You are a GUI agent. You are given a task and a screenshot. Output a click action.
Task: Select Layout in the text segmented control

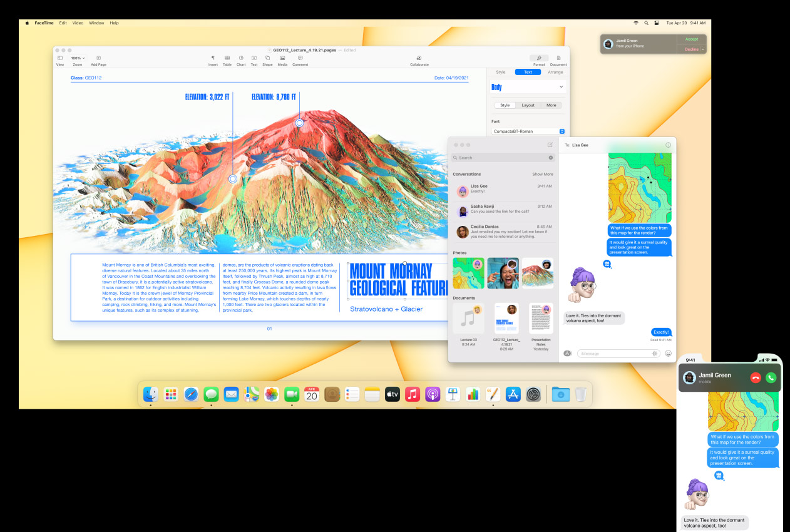(528, 105)
